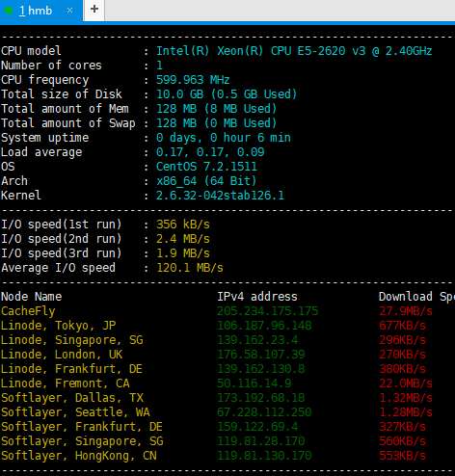The height and width of the screenshot is (476, 455).
Task: Click the 'Number of cores' label
Action: pos(51,66)
